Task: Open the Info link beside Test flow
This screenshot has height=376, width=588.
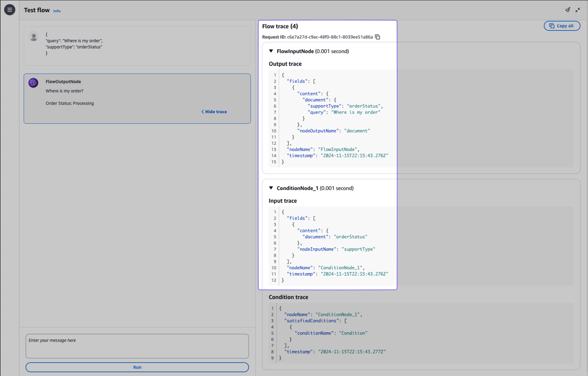Action: (57, 11)
